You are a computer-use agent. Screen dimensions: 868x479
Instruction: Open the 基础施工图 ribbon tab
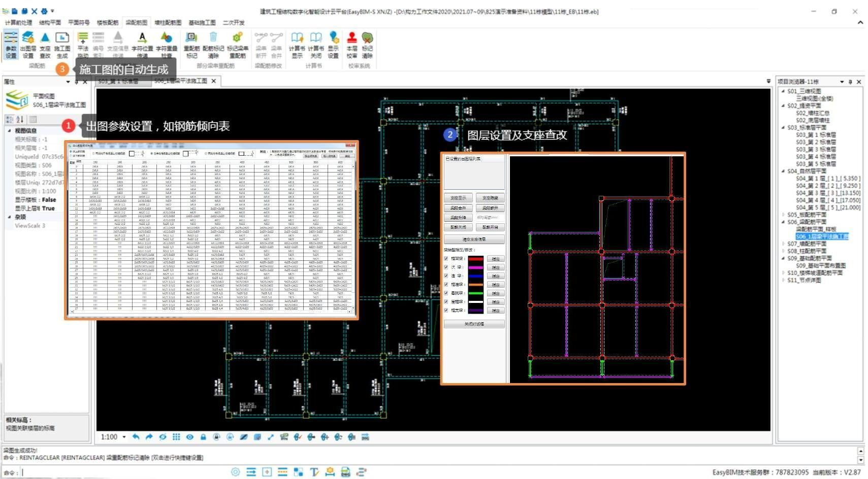[x=202, y=22]
